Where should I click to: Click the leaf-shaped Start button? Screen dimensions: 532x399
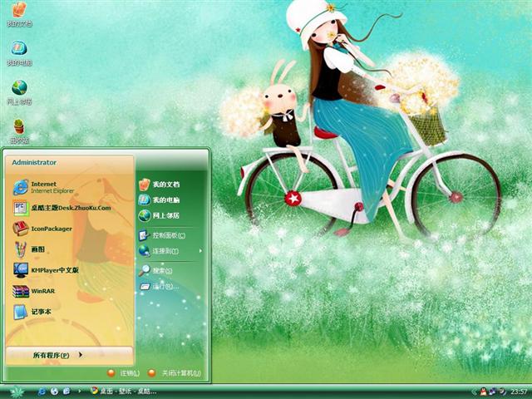tap(17, 392)
